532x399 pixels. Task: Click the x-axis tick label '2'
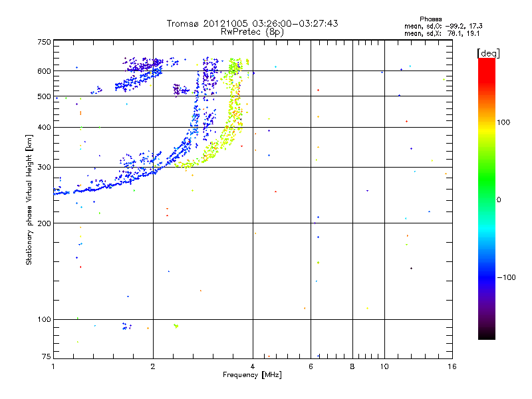point(153,366)
